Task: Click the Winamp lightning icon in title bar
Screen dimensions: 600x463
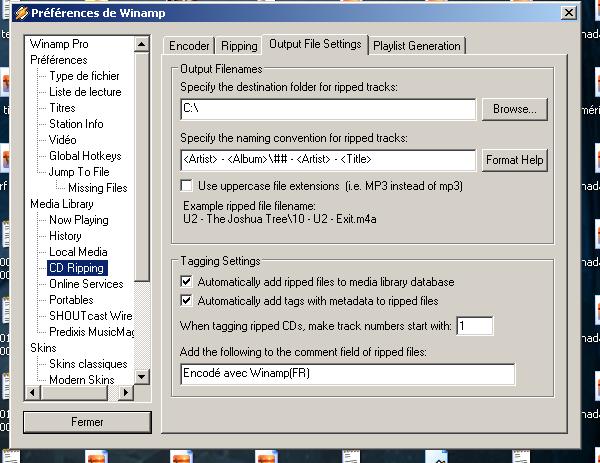Action: [x=22, y=13]
